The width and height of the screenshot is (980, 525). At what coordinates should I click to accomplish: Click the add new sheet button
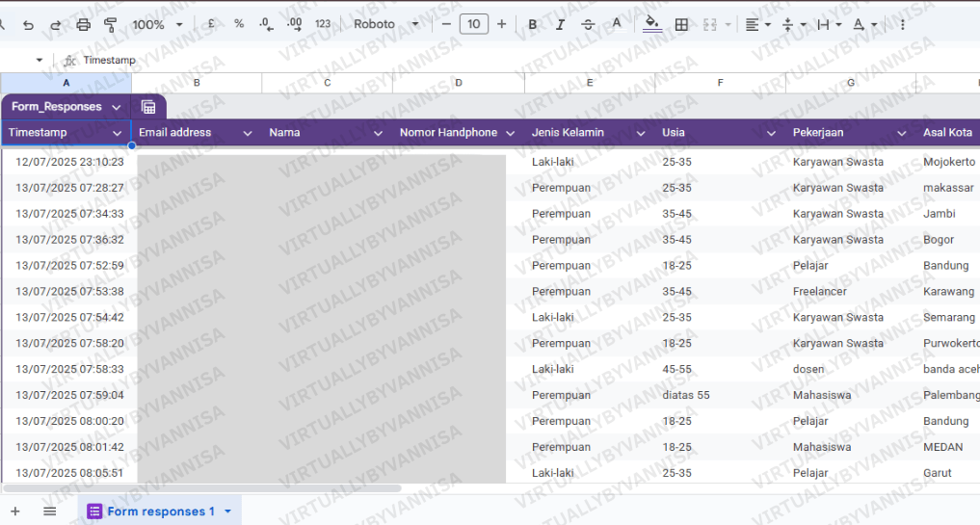[x=14, y=512]
